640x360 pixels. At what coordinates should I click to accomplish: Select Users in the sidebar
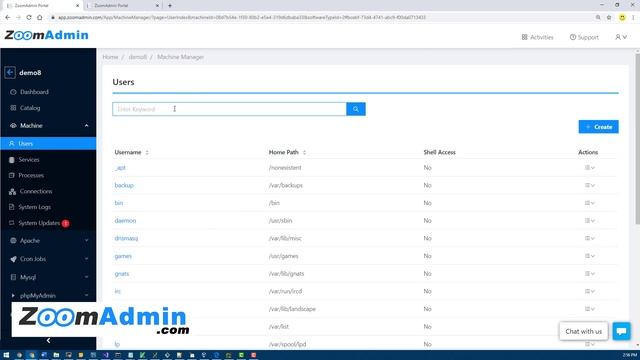coord(48,143)
